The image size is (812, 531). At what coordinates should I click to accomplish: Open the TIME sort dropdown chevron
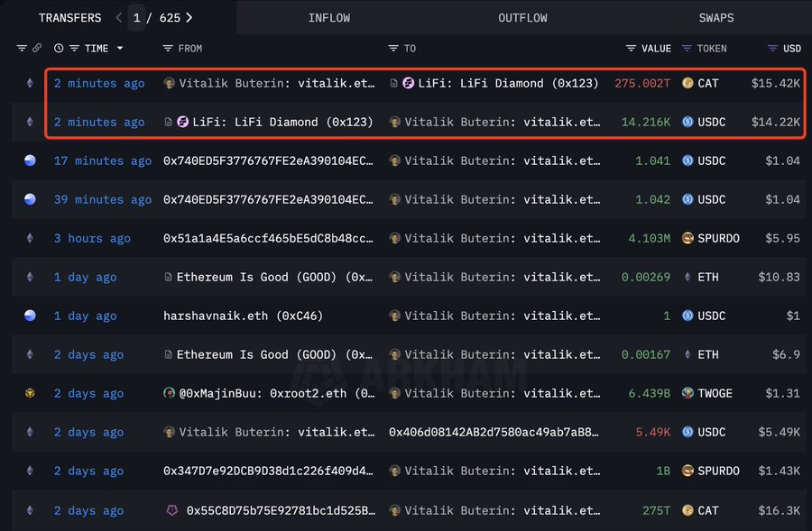(x=119, y=49)
